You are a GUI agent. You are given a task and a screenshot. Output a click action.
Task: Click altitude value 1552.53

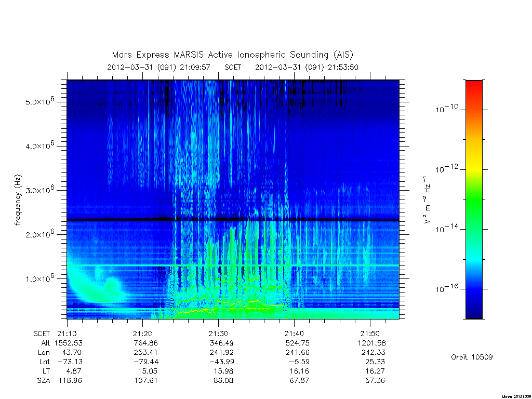[69, 343]
